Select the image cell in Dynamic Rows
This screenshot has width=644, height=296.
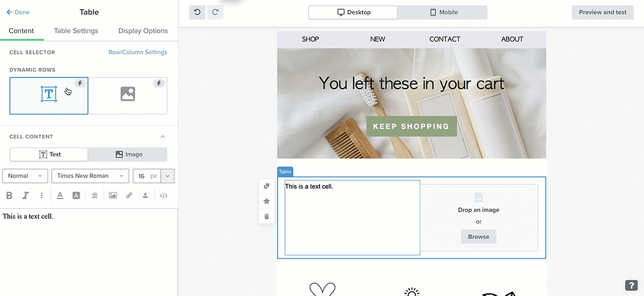[127, 96]
